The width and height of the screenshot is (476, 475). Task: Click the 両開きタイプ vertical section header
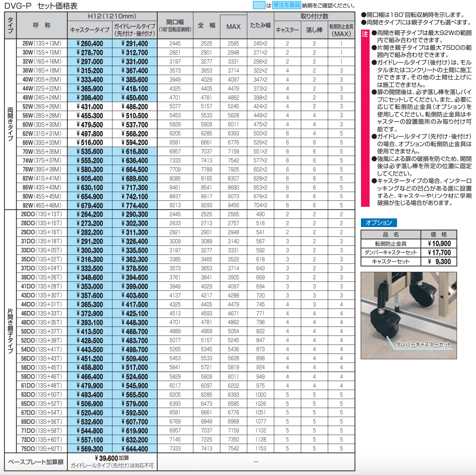10,124
